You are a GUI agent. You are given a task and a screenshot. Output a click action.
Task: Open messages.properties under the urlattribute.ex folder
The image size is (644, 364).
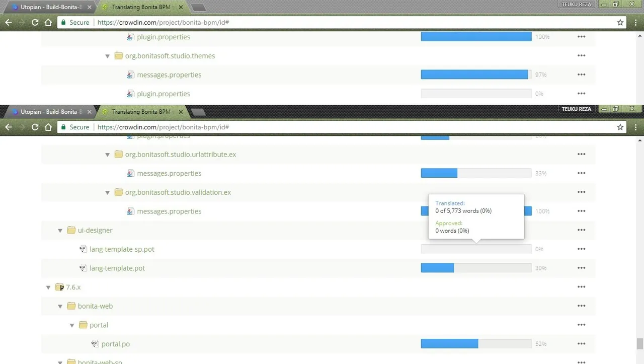(169, 173)
